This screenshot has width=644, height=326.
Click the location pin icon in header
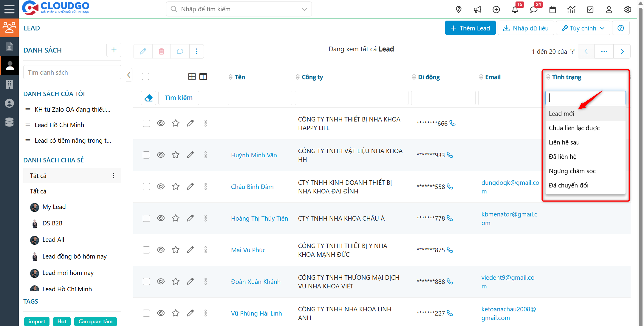[459, 10]
